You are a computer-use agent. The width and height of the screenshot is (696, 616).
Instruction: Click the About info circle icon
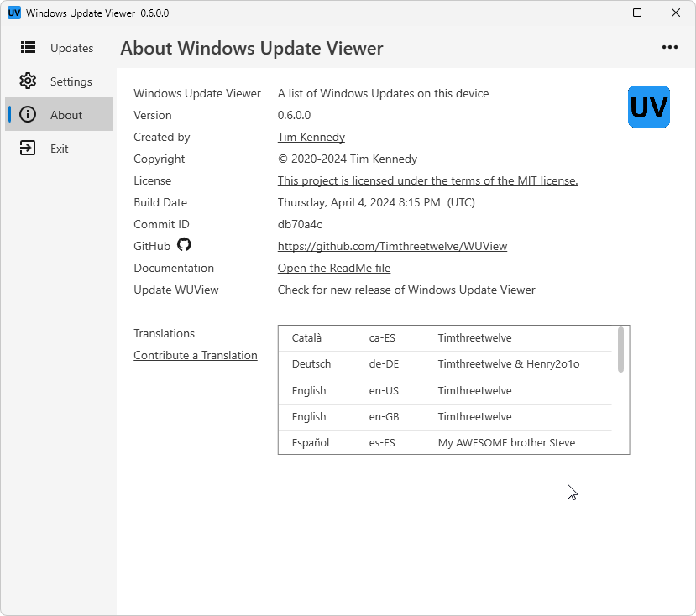point(28,114)
